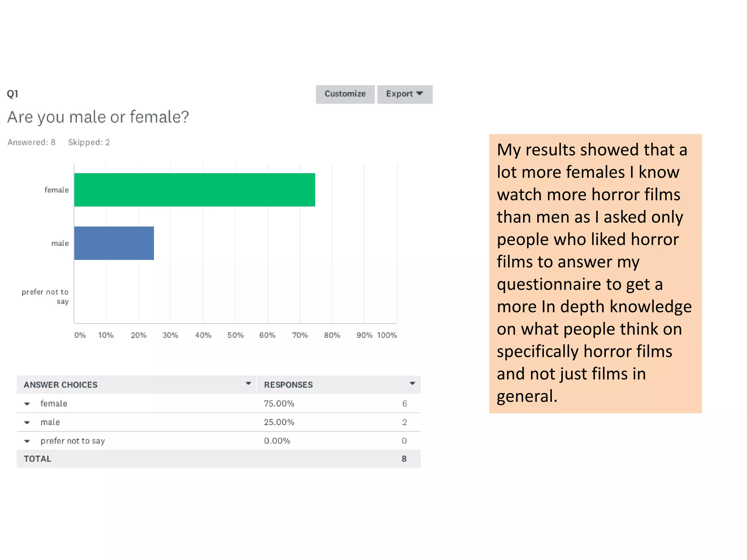Screen dimensions: 747x560
Task: Open the Responses column sort arrow
Action: pos(413,384)
